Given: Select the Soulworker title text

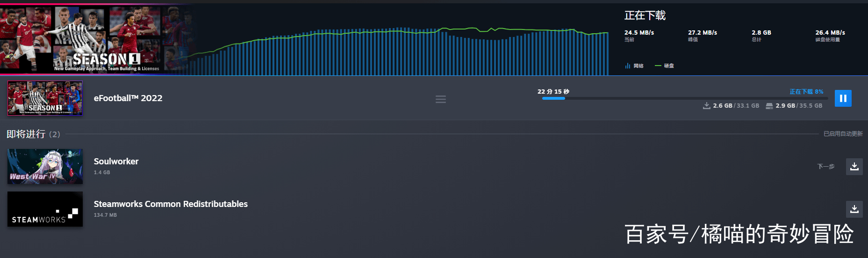Looking at the screenshot, I should point(116,162).
